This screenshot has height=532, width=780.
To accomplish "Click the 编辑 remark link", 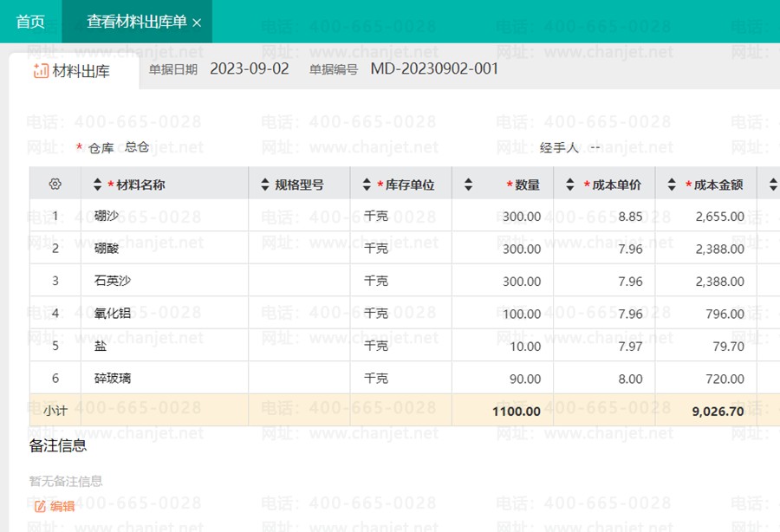I will [x=62, y=506].
